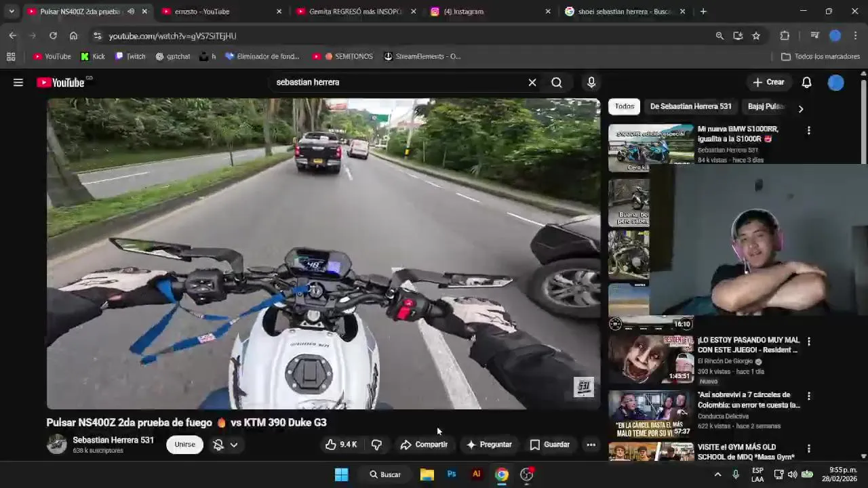Mute the tab audio on Pulsar NS400Z tab

click(131, 12)
